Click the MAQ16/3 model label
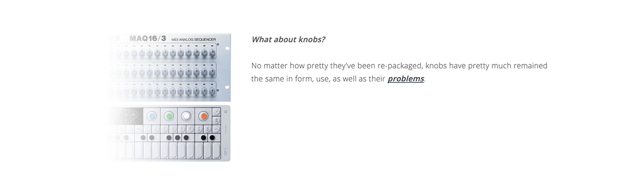The height and width of the screenshot is (193, 644). click(x=147, y=39)
